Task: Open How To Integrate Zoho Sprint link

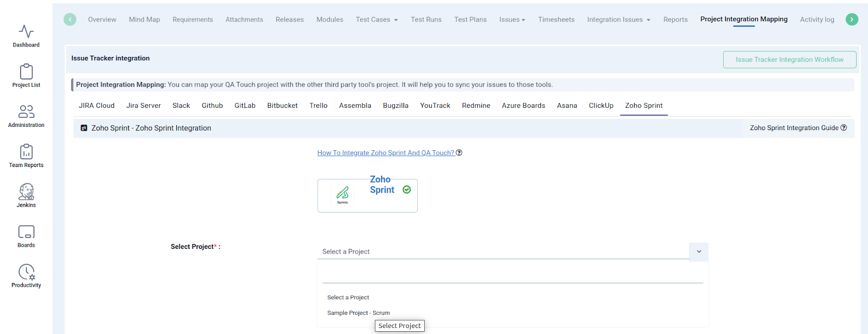Action: pos(386,153)
